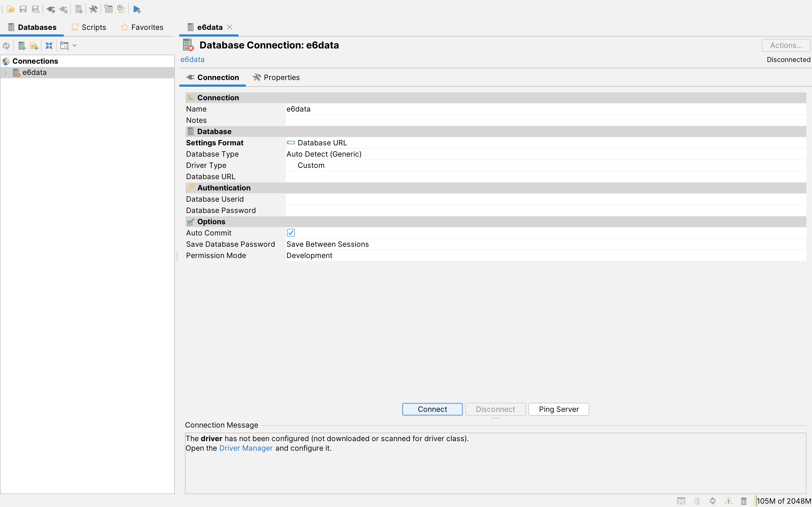Expand the e6data connection tree node
Viewport: 812px width, 507px height.
[x=5, y=73]
